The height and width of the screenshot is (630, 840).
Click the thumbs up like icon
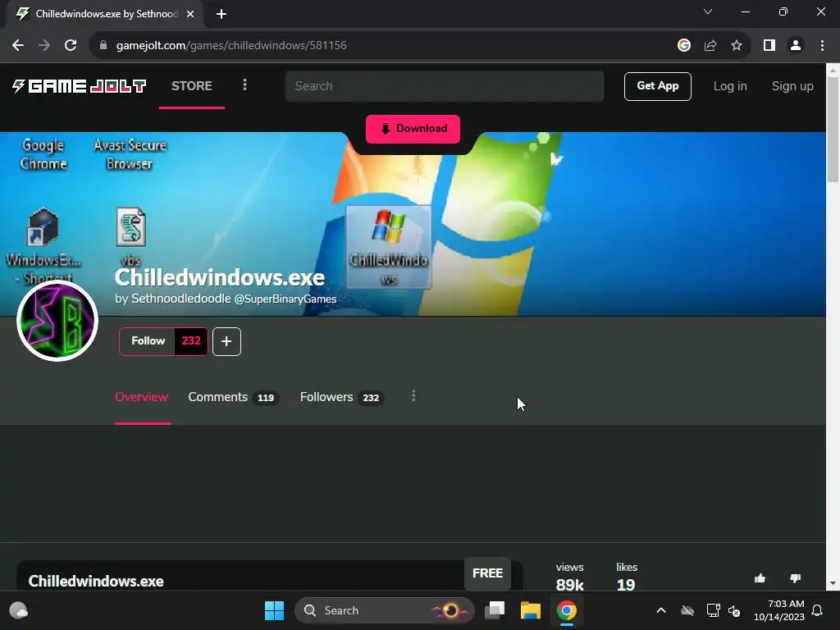point(760,578)
